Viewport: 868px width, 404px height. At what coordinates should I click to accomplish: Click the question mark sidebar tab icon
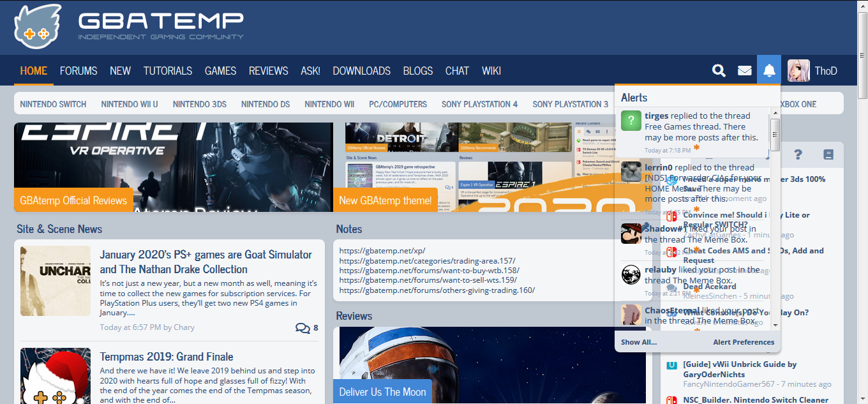click(x=798, y=154)
